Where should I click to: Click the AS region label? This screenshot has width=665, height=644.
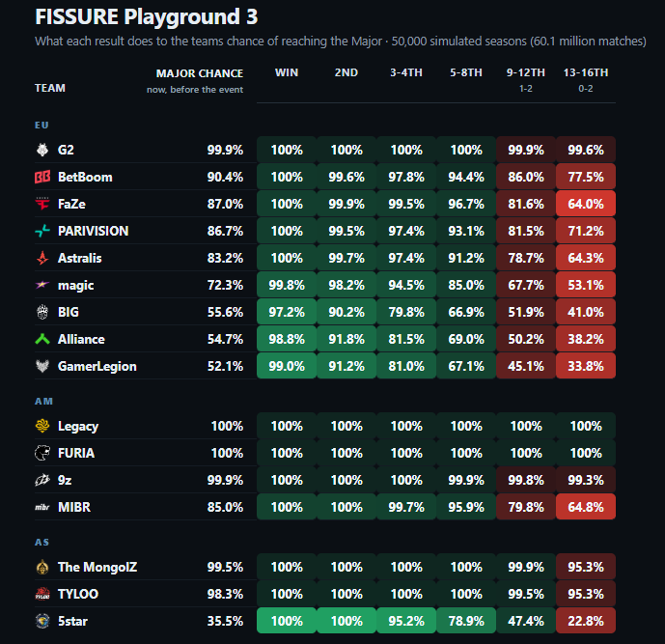tap(42, 543)
